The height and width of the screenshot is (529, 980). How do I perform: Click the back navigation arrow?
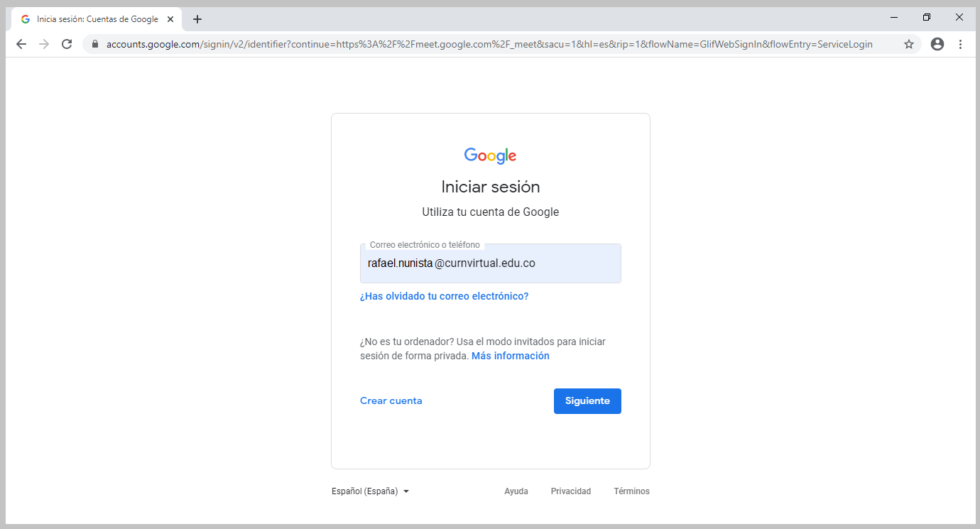point(21,44)
